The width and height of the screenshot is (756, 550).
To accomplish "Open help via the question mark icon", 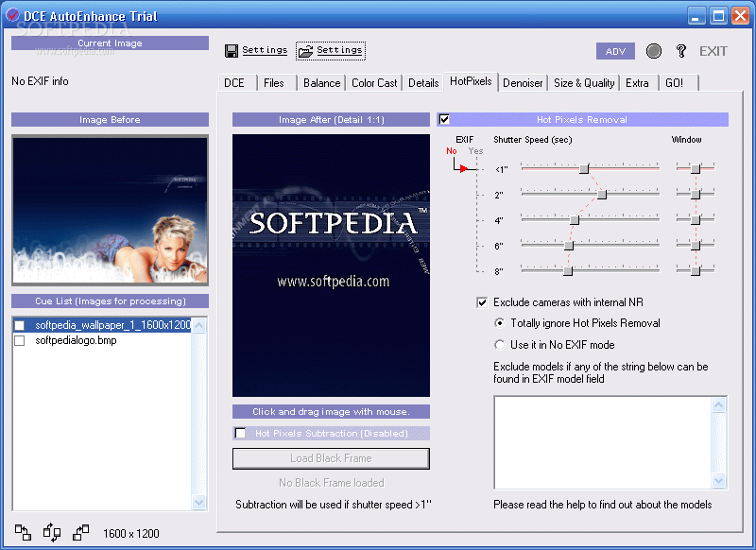I will (x=680, y=51).
